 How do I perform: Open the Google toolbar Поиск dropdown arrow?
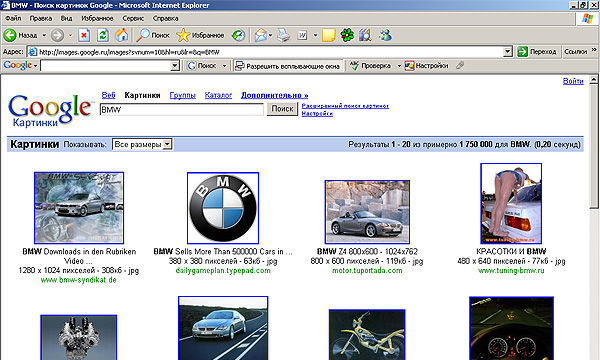(225, 66)
